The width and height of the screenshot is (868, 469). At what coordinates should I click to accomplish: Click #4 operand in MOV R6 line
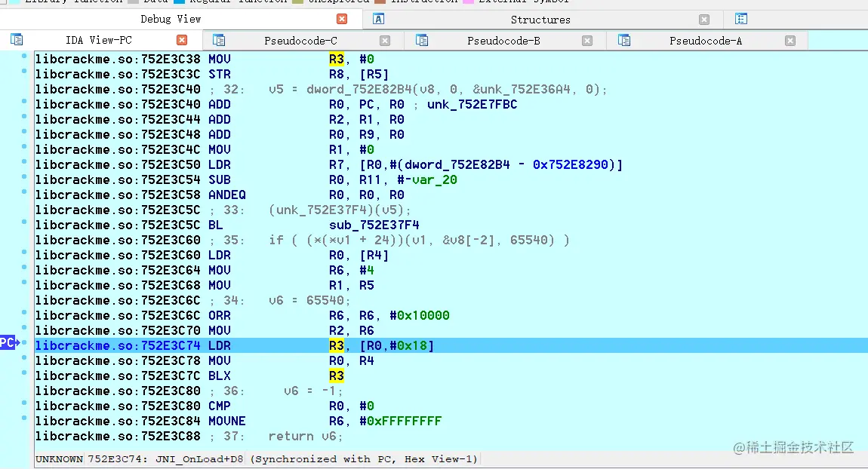367,271
